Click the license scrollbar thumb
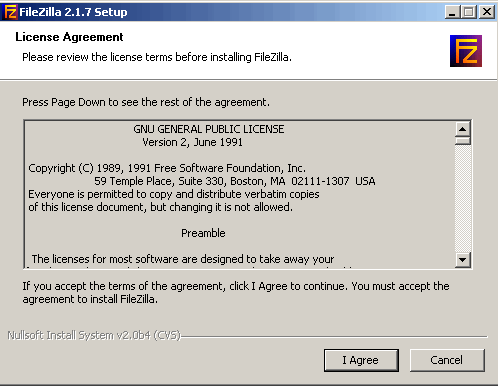Viewport: 498px width, 386px height. 463,141
